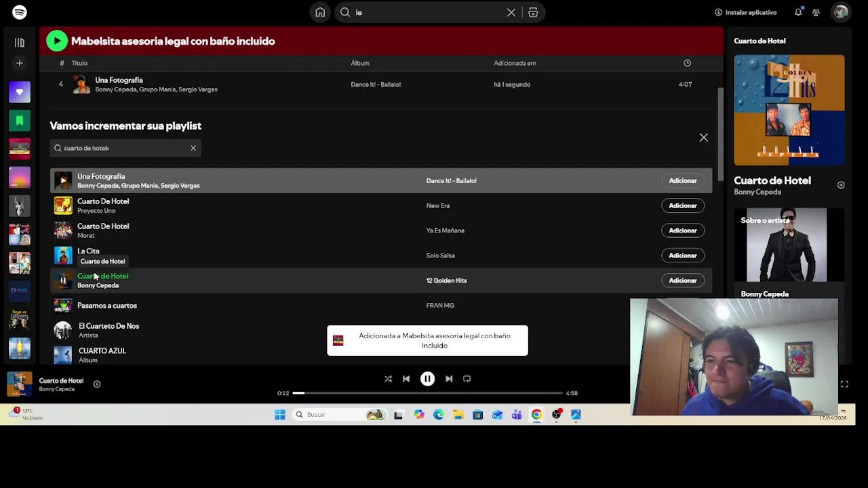
Task: Open green bookmark episodes playlist
Action: (x=20, y=121)
